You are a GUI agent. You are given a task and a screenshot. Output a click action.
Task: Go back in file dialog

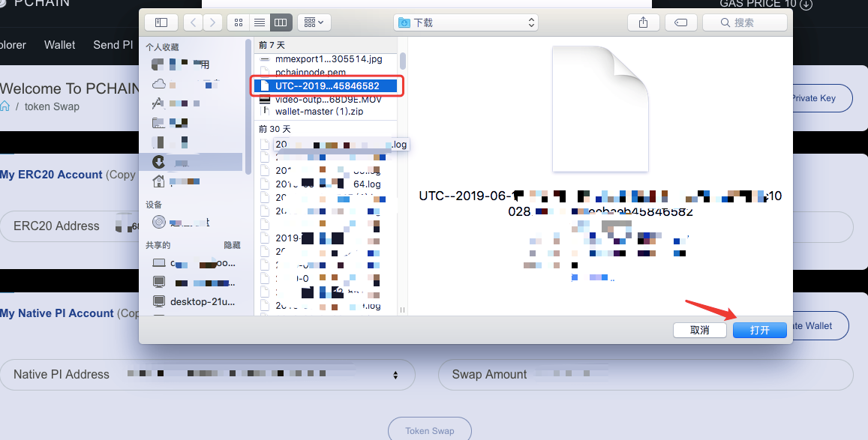click(194, 22)
